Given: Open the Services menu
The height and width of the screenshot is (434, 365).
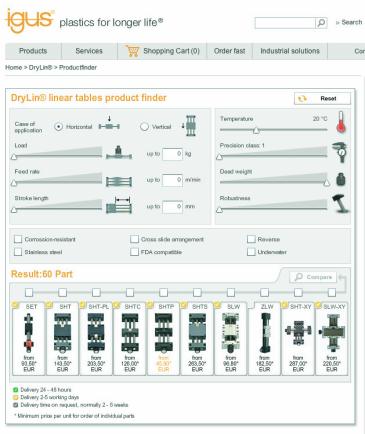Looking at the screenshot, I should coord(89,51).
